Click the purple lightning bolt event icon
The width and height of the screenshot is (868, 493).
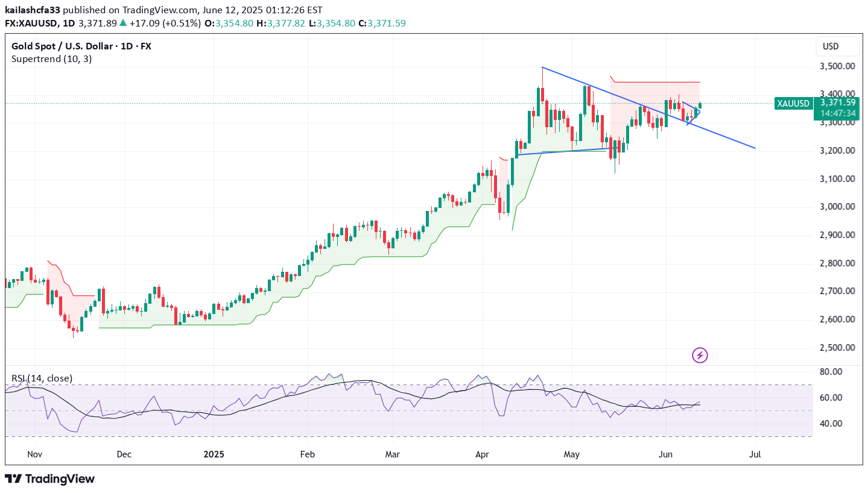click(700, 356)
